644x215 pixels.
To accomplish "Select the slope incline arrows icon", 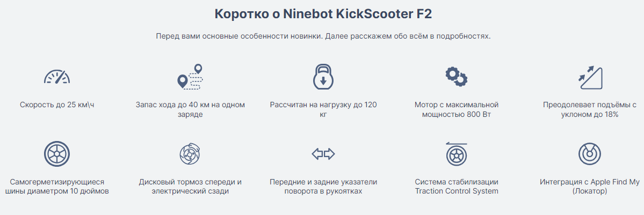I will [590, 77].
